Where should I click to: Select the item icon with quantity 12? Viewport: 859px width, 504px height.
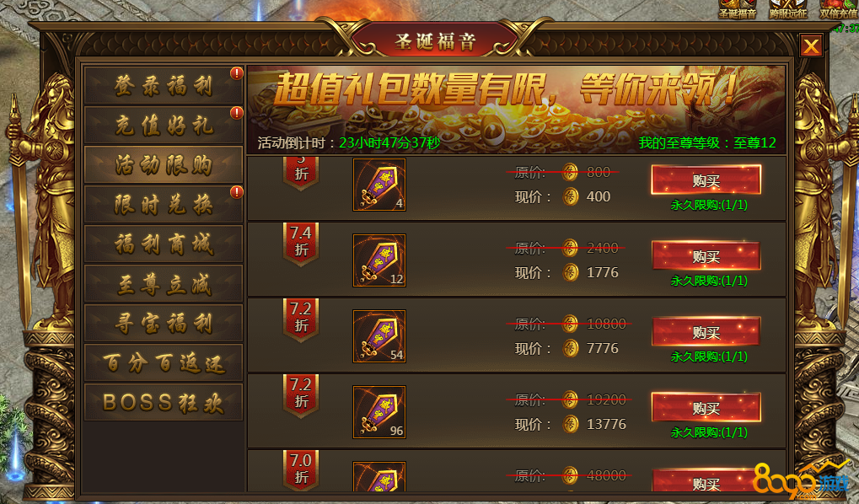(x=379, y=260)
